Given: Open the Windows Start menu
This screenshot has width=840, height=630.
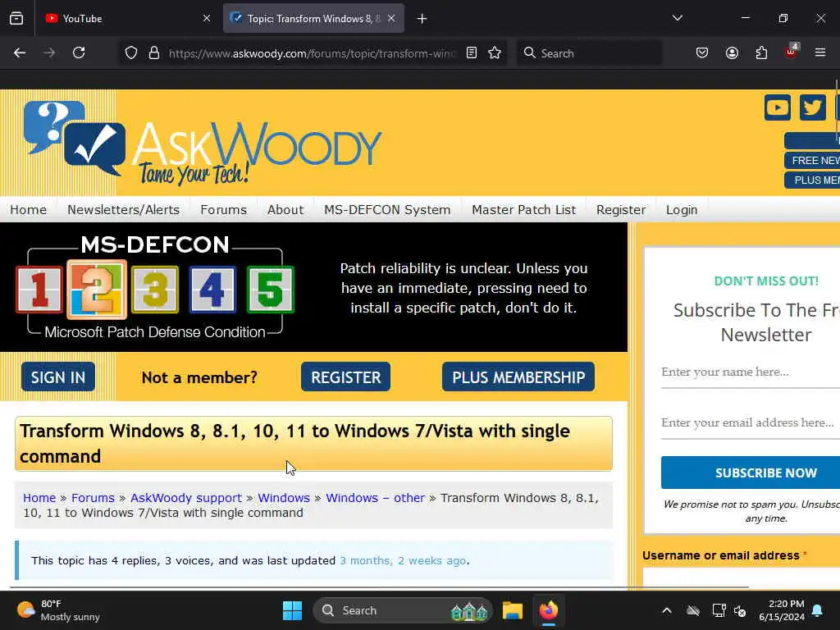Looking at the screenshot, I should [x=292, y=610].
